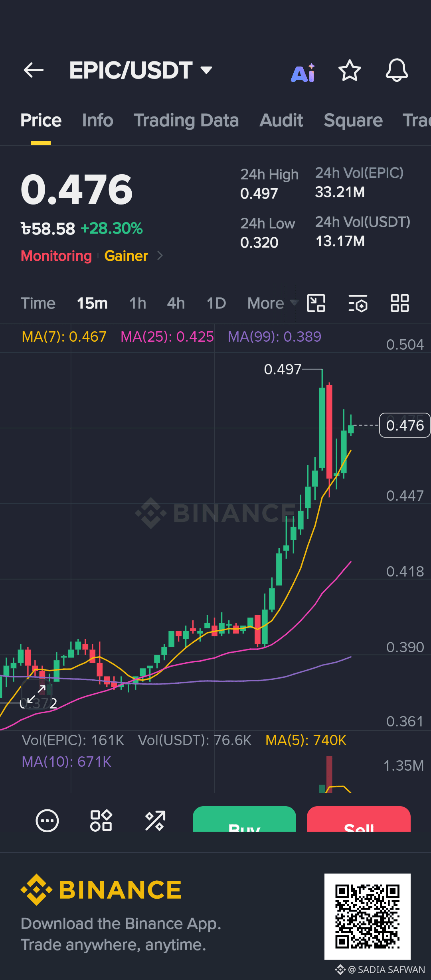Open chart indicator settings icon
Image resolution: width=431 pixels, height=980 pixels.
[358, 303]
